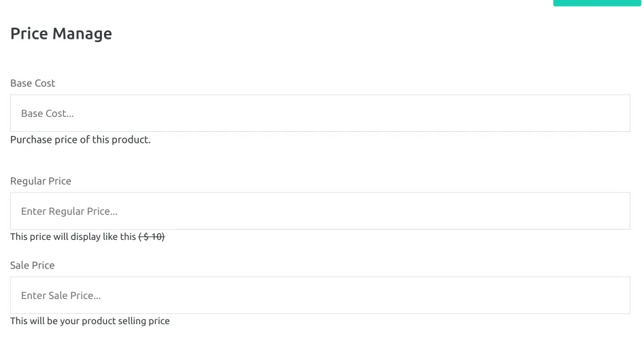Click the teal button at the top

pyautogui.click(x=597, y=3)
